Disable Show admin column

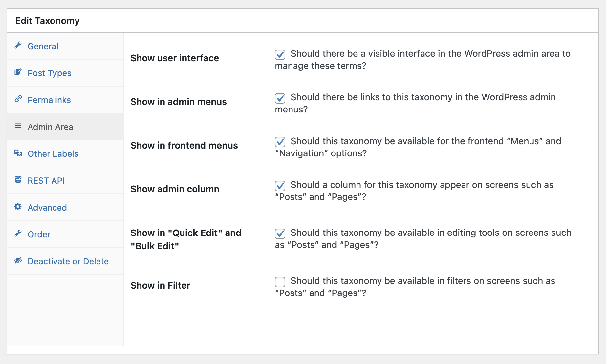point(280,186)
